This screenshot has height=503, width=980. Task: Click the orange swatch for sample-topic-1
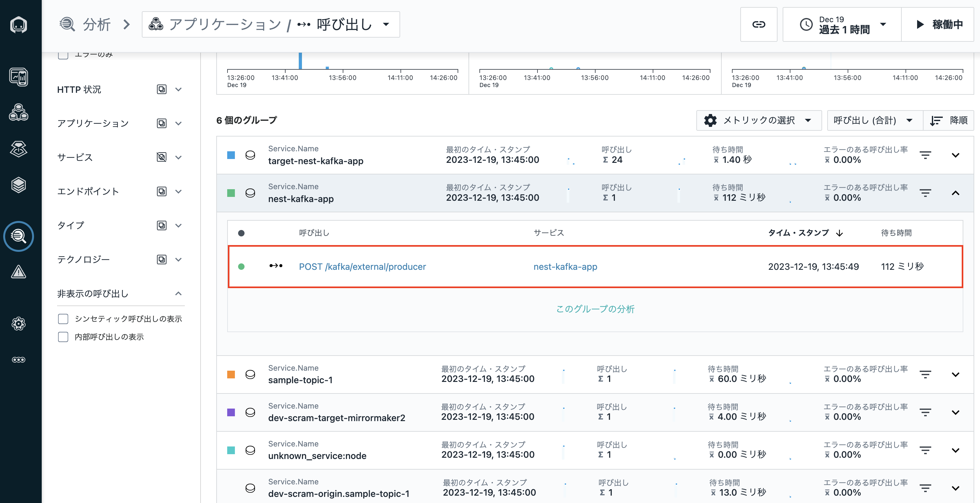pyautogui.click(x=231, y=374)
